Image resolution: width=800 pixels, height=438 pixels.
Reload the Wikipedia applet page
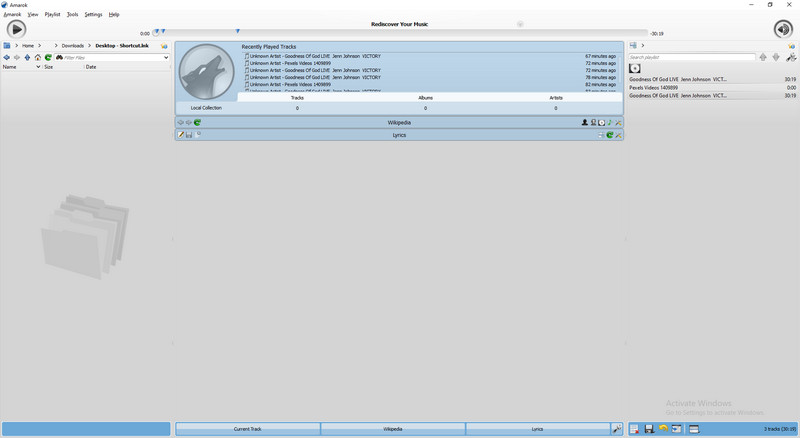(x=197, y=123)
